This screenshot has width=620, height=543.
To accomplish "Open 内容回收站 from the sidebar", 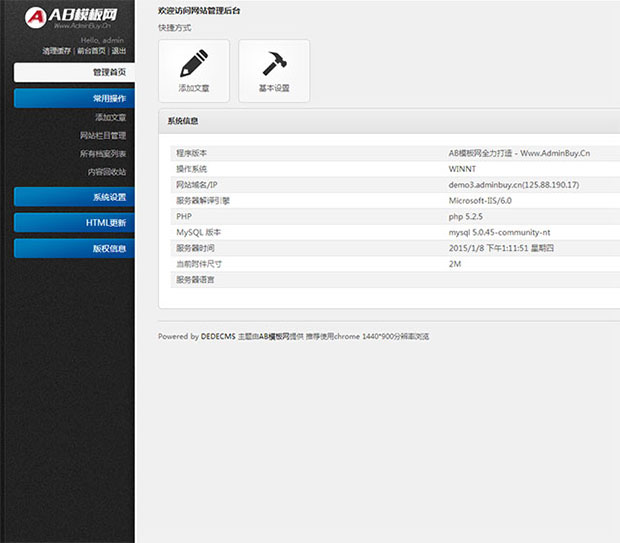I will (x=107, y=172).
